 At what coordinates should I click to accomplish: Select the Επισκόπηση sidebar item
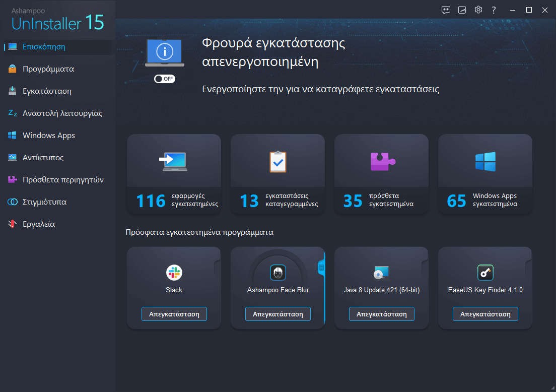(x=58, y=47)
